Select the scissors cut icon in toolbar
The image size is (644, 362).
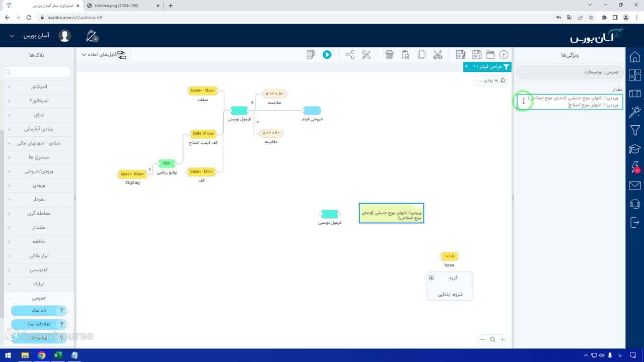click(438, 55)
